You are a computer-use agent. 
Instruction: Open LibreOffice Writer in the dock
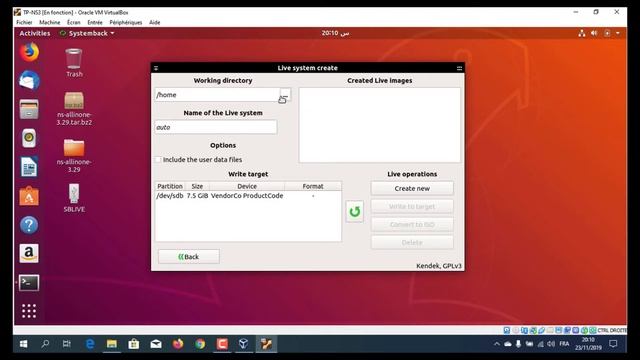click(29, 167)
